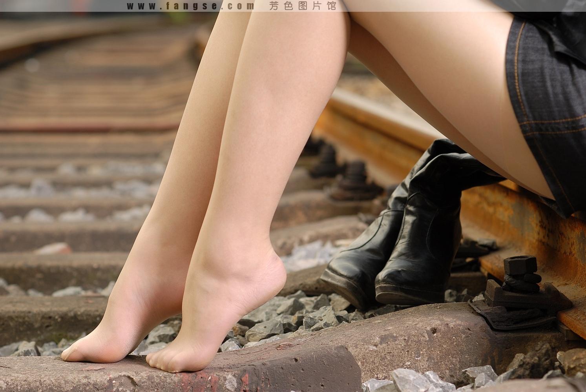Click the Chinese caption 芳色图片馆
The width and height of the screenshot is (586, 392).
coord(302,5)
